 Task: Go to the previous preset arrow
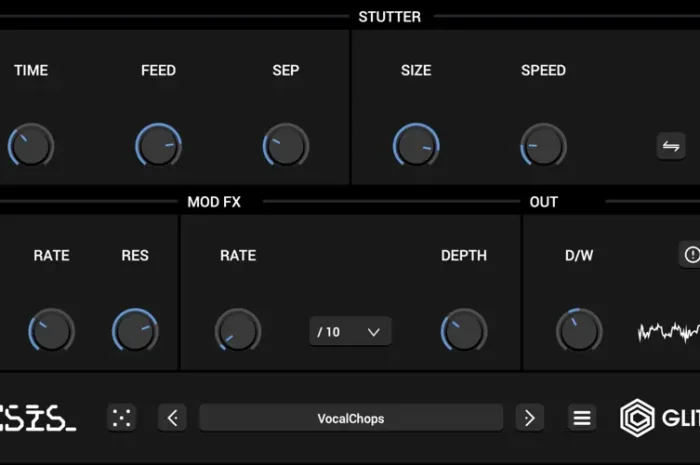pos(172,418)
